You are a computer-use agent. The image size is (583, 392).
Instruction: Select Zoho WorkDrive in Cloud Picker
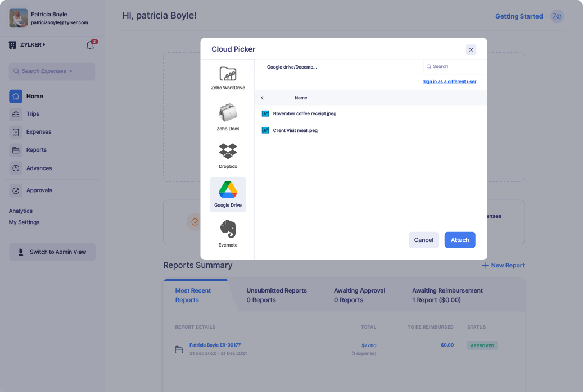click(x=228, y=78)
